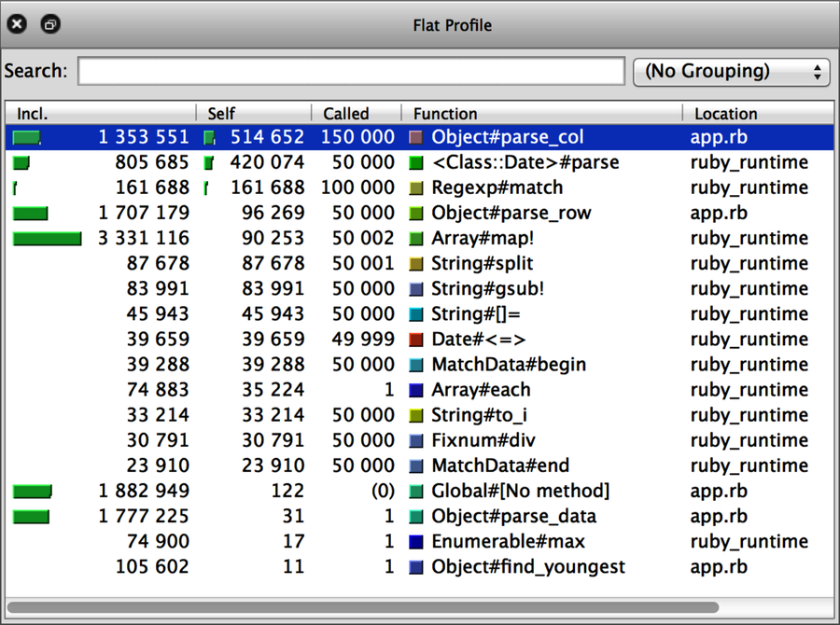Select the MatchData#begin function name
This screenshot has height=625, width=840.
[509, 364]
